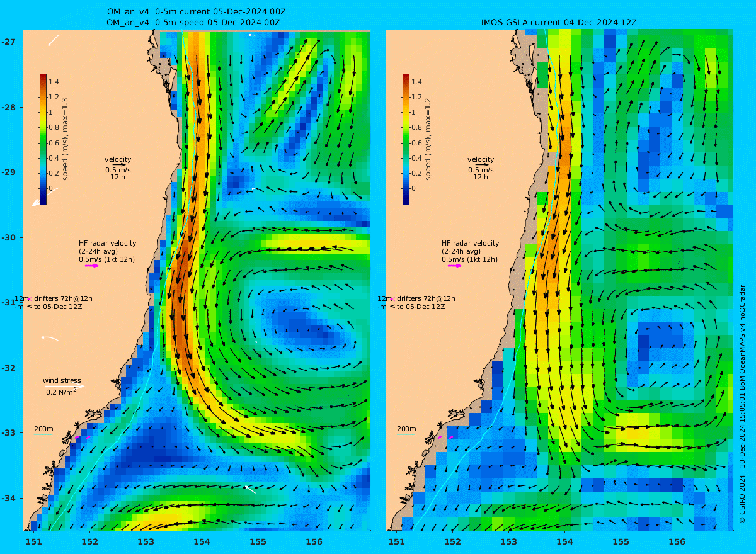Click the right map 'to 05-Dec 12Z' text
Viewport: 756px width, 554px height.
pos(421,307)
